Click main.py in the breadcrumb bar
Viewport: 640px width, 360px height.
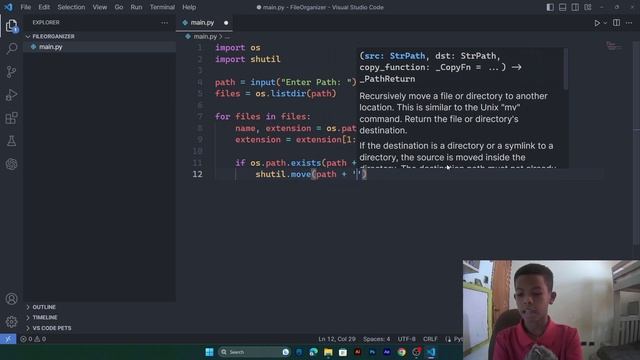pos(205,36)
